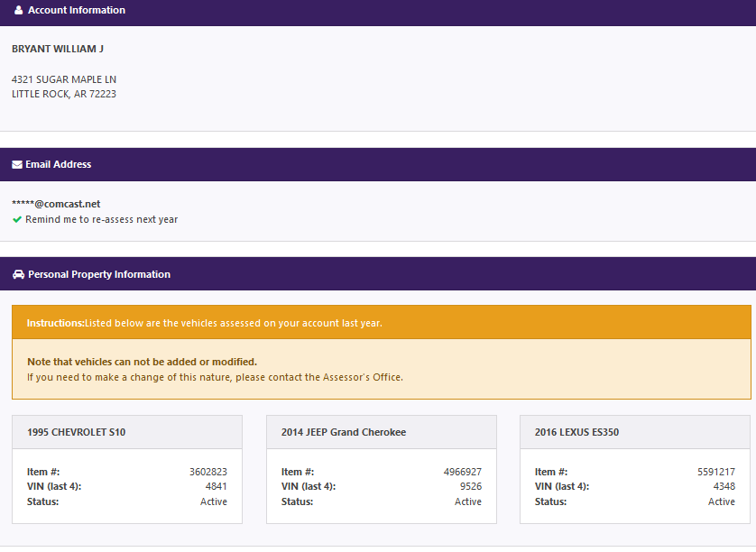The image size is (756, 552).
Task: Click VIN last four 4841
Action: click(216, 486)
